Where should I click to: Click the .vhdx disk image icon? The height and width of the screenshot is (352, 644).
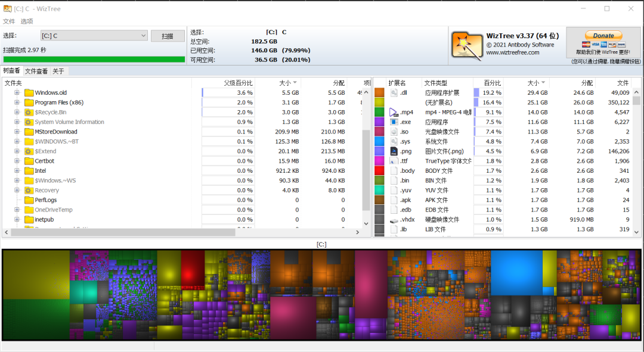coord(394,220)
